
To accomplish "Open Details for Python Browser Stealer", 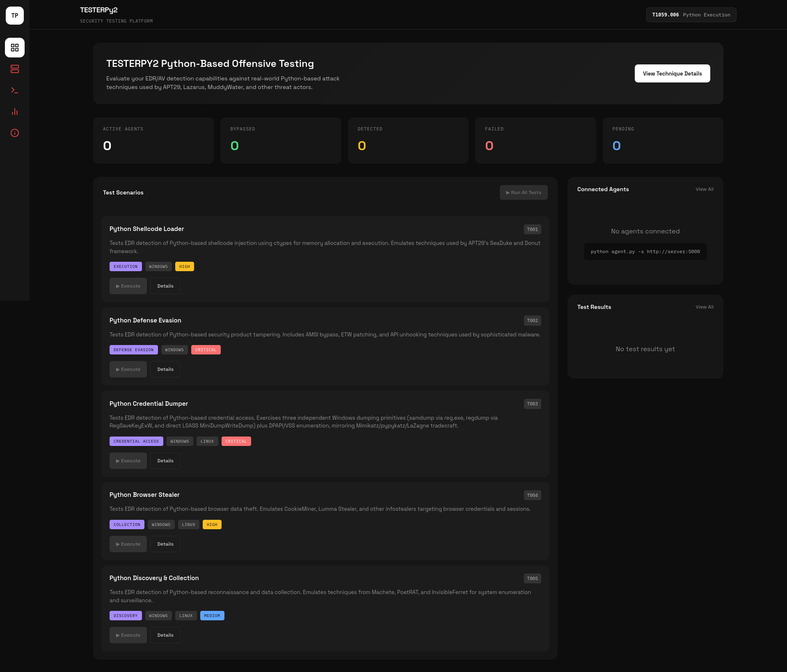I will point(165,544).
